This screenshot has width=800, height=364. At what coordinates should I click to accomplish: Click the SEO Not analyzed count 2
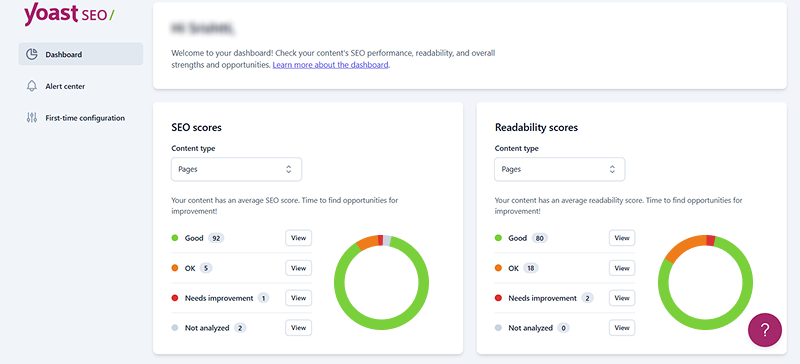coord(240,328)
